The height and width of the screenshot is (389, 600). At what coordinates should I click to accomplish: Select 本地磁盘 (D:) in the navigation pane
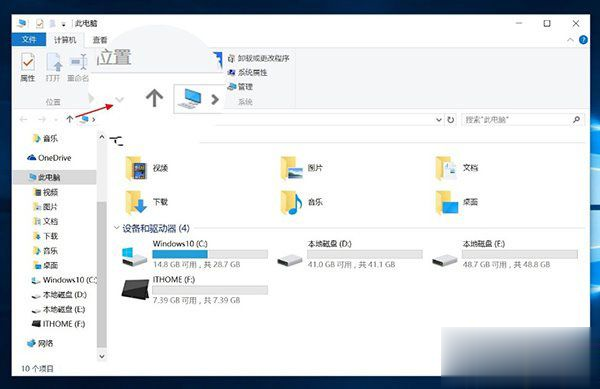(x=59, y=295)
